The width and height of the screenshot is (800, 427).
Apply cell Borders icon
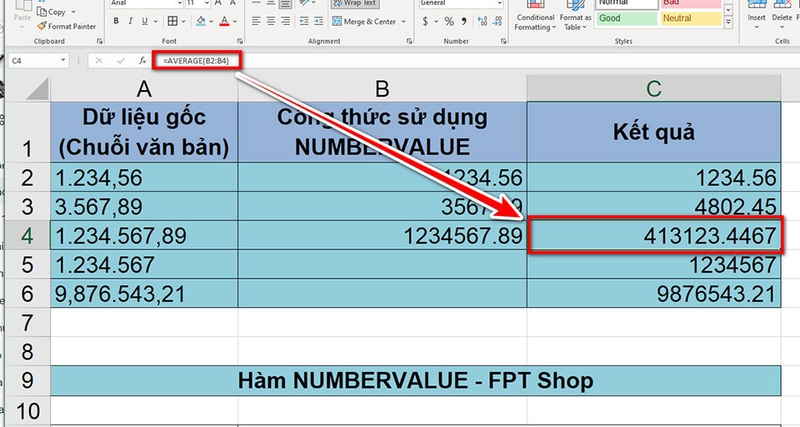172,21
